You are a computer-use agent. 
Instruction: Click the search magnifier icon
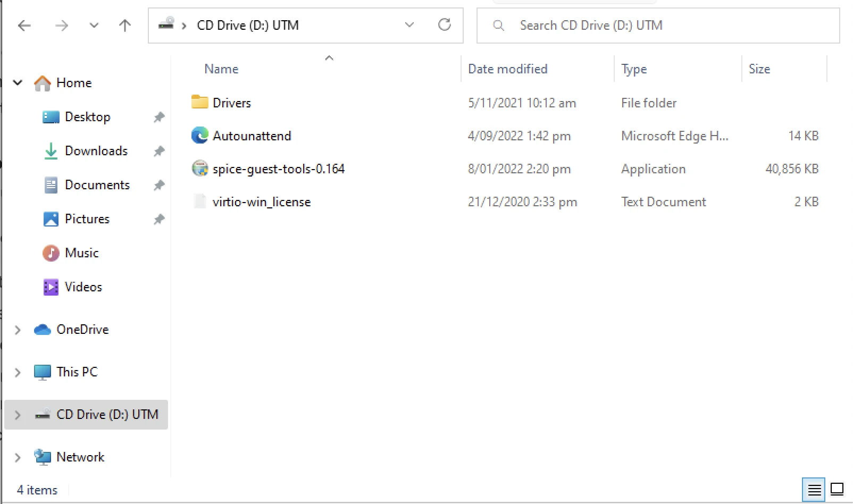(x=498, y=25)
